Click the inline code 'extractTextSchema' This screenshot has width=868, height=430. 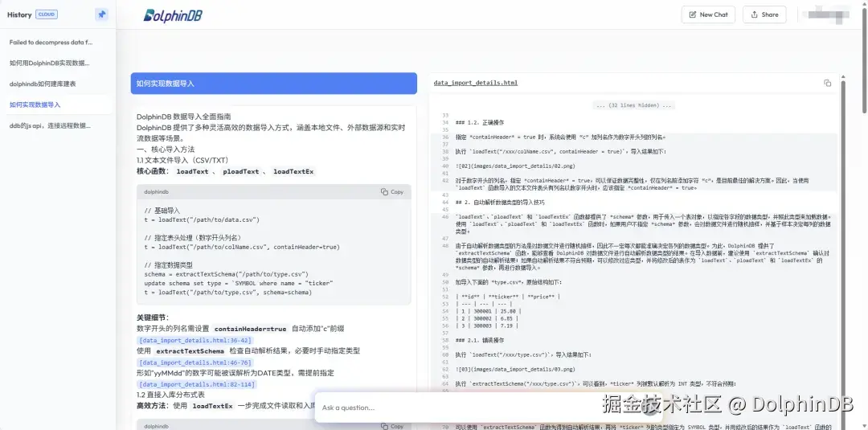[x=190, y=351]
